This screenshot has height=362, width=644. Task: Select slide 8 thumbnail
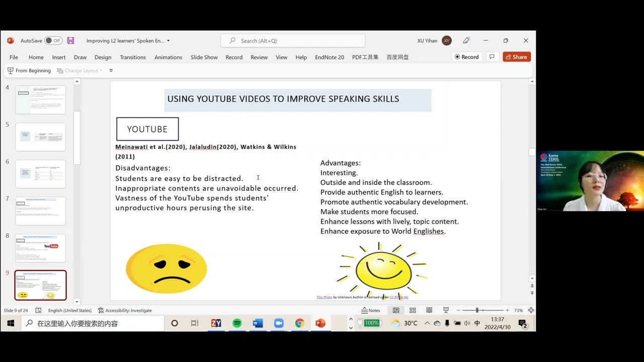point(41,248)
